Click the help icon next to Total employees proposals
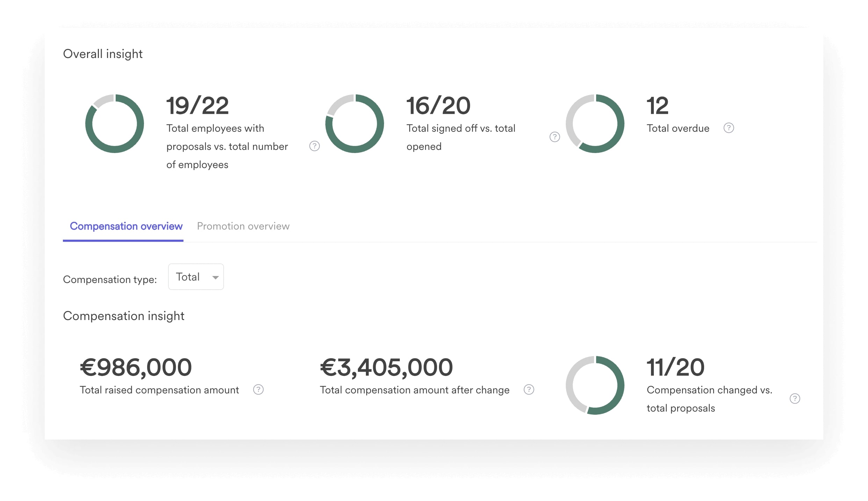This screenshot has height=501, width=868. [x=314, y=146]
